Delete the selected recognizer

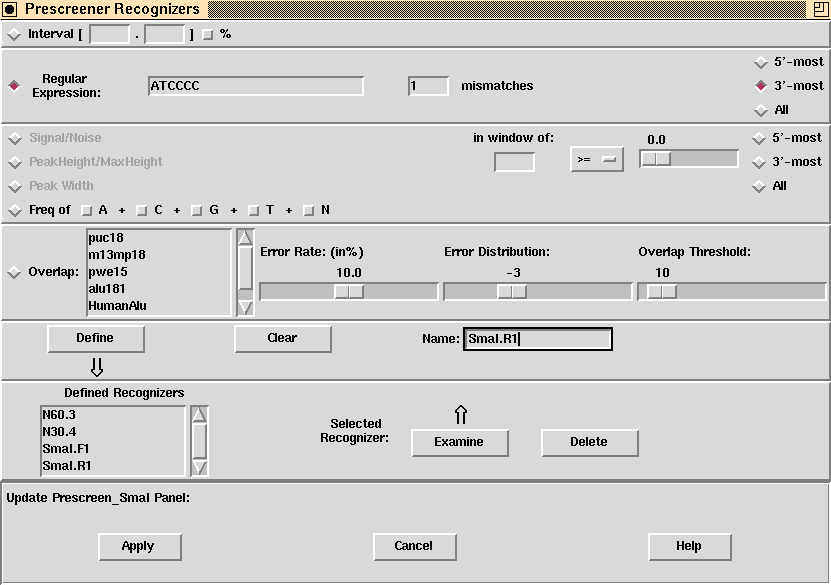(x=589, y=442)
